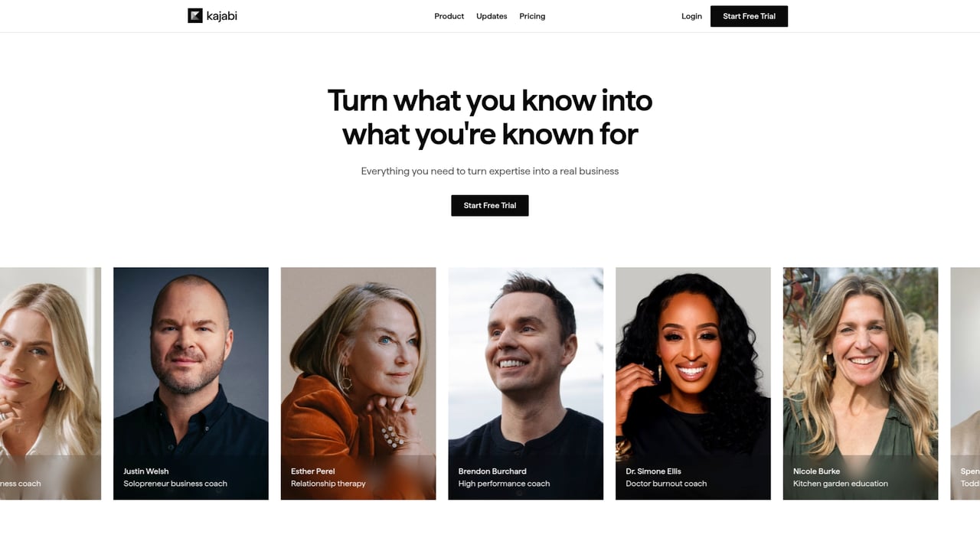This screenshot has height=551, width=980.
Task: Go to the Pricing page
Action: click(532, 16)
